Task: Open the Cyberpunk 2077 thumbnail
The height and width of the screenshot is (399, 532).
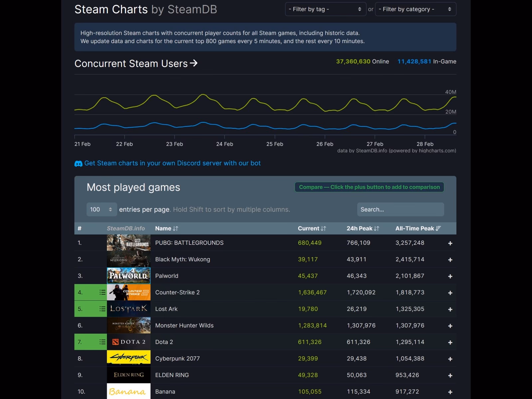Action: [x=129, y=358]
